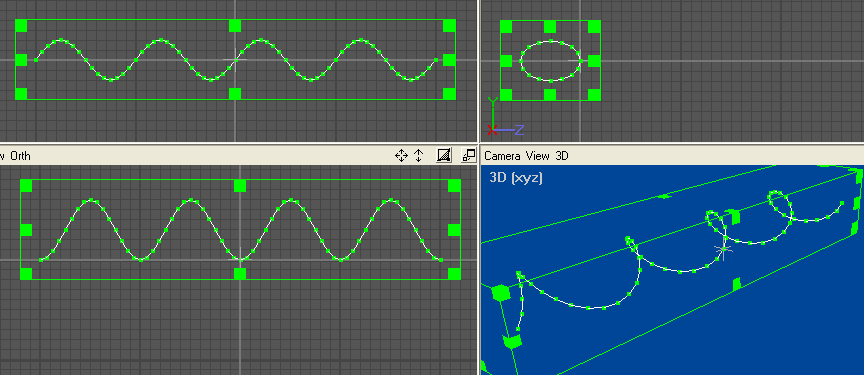Click the '3D (xyz)' label in camera view
Screen dimensions: 864x375
click(516, 177)
